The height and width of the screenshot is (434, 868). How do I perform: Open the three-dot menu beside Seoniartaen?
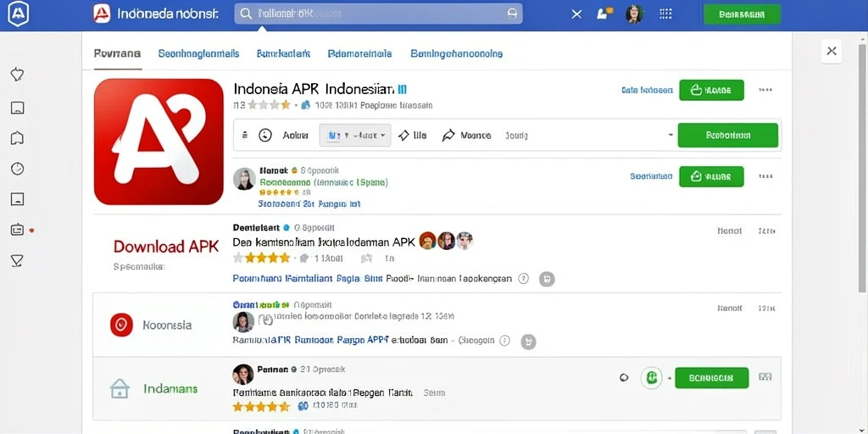765,176
